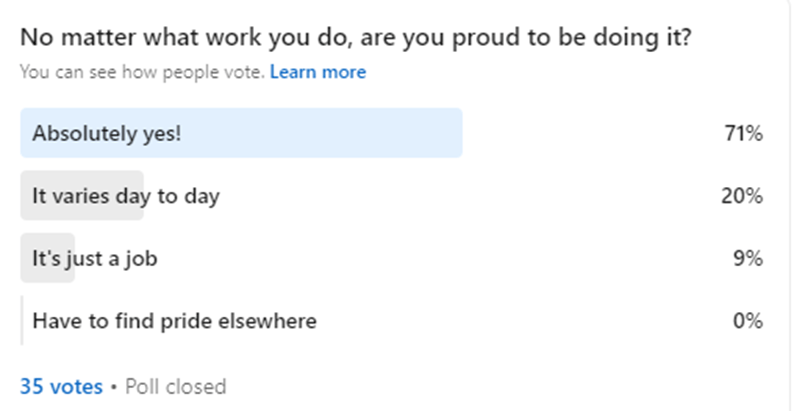Open the Learn more link
794x411 pixels.
pos(317,72)
